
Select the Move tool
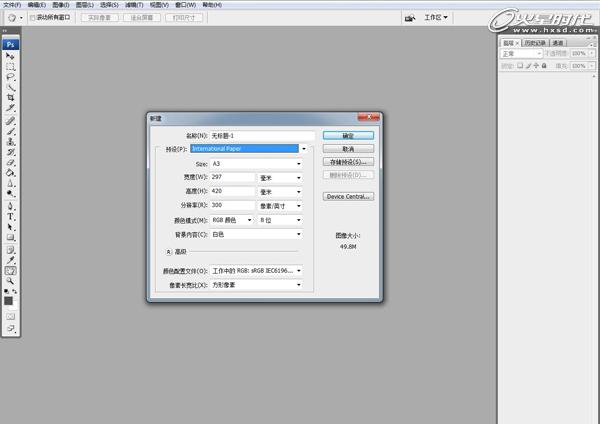[10, 56]
